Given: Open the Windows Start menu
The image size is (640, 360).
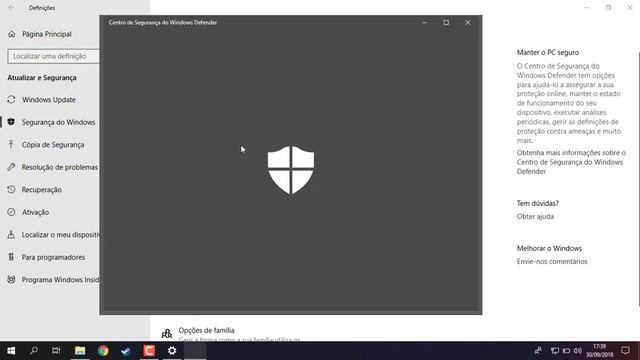Looking at the screenshot, I should point(11,351).
